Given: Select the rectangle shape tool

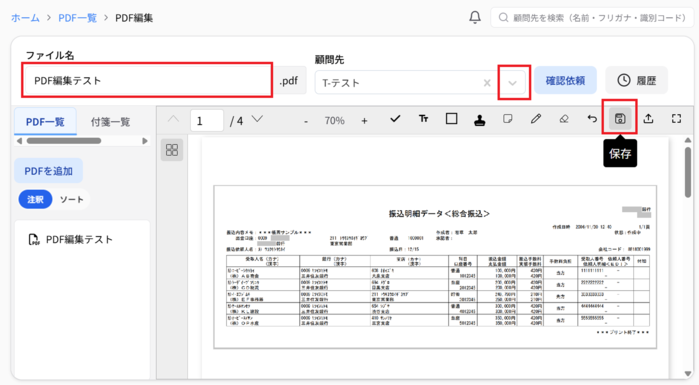Looking at the screenshot, I should click(451, 119).
